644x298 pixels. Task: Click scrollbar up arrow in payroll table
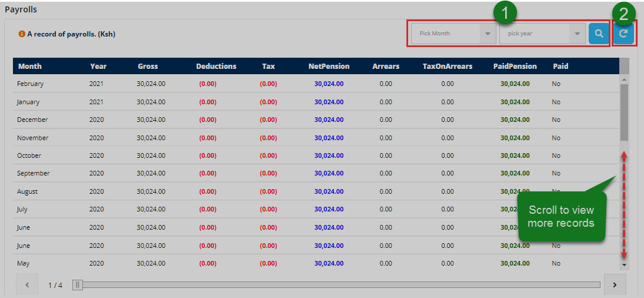(x=624, y=79)
